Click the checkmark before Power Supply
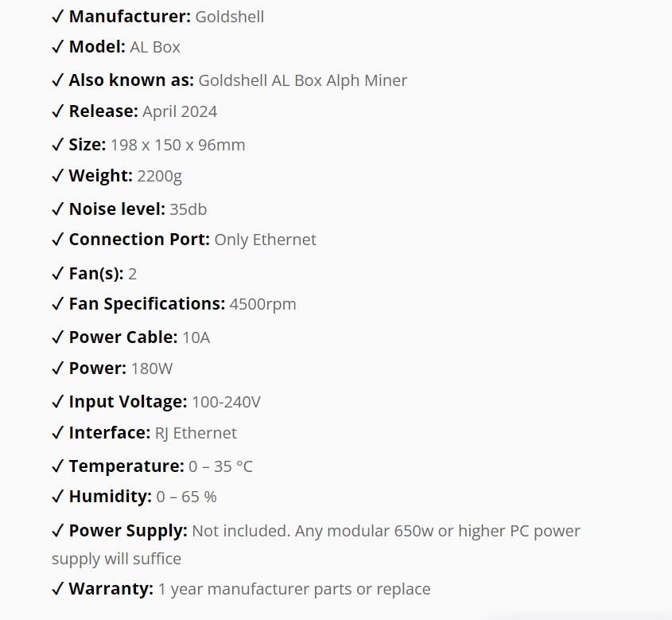The height and width of the screenshot is (620, 672). 57,531
